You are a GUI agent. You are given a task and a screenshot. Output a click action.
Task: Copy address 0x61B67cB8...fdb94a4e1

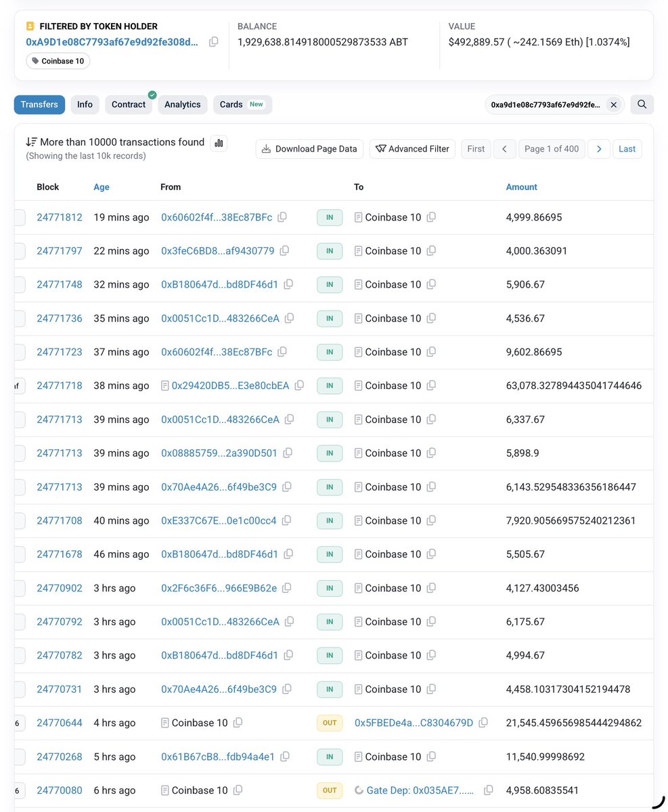(x=286, y=757)
